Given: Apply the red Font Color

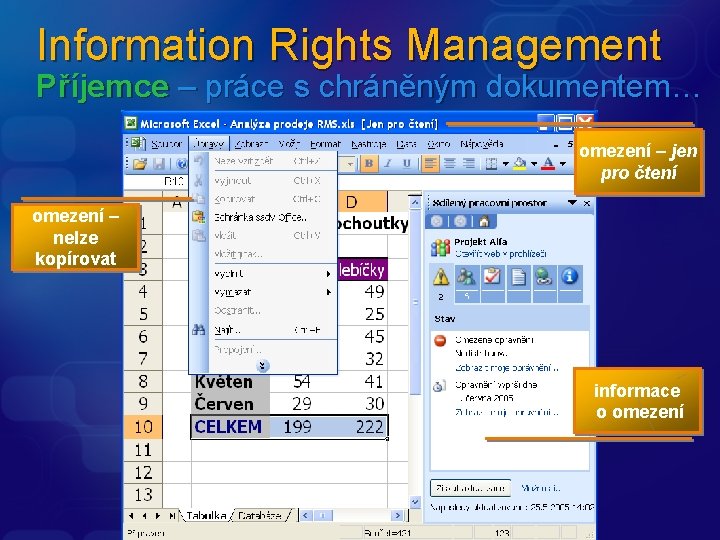Looking at the screenshot, I should click(548, 163).
